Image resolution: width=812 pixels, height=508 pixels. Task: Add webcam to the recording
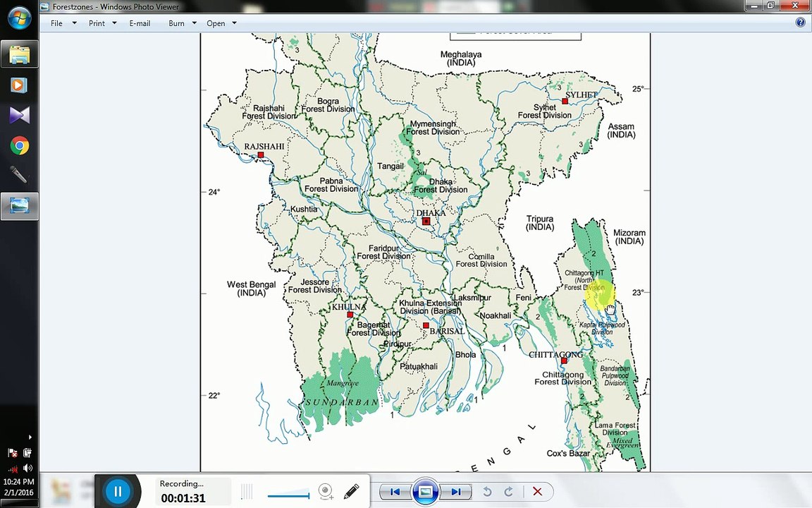tap(326, 491)
